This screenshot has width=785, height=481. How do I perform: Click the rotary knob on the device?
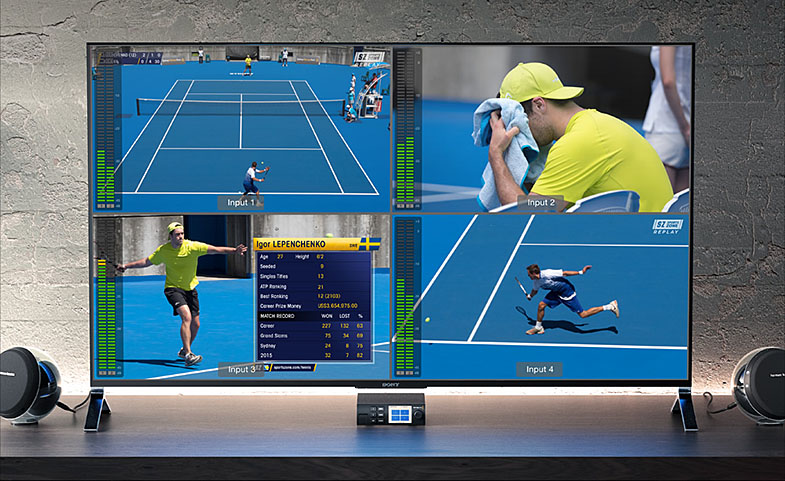418,414
